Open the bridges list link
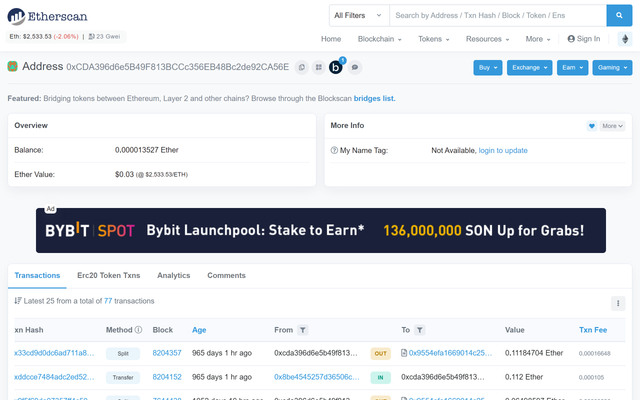640x400 pixels. (x=374, y=98)
